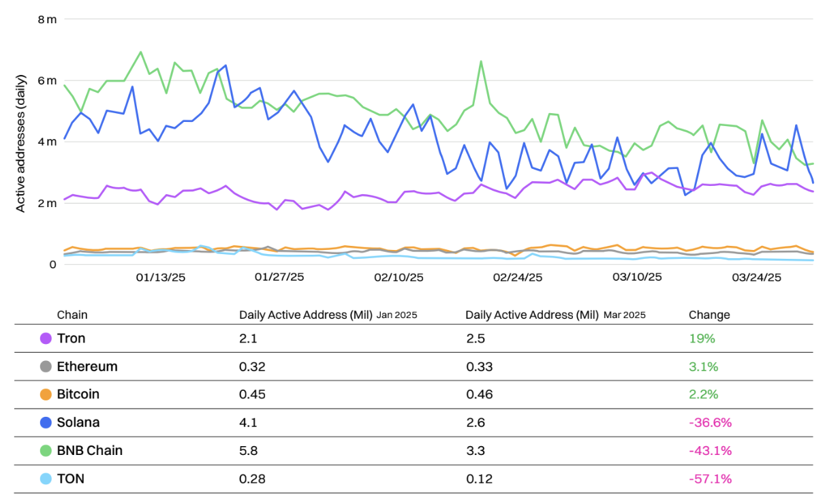The height and width of the screenshot is (504, 827).
Task: Select the "Bitcoin" chain name
Action: coord(78,394)
